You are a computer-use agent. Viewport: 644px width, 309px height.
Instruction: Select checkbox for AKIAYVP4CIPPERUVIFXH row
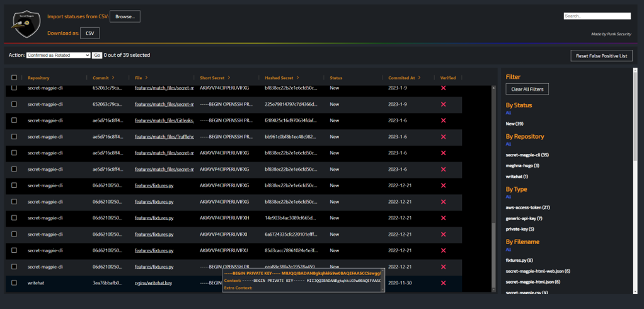tap(14, 218)
